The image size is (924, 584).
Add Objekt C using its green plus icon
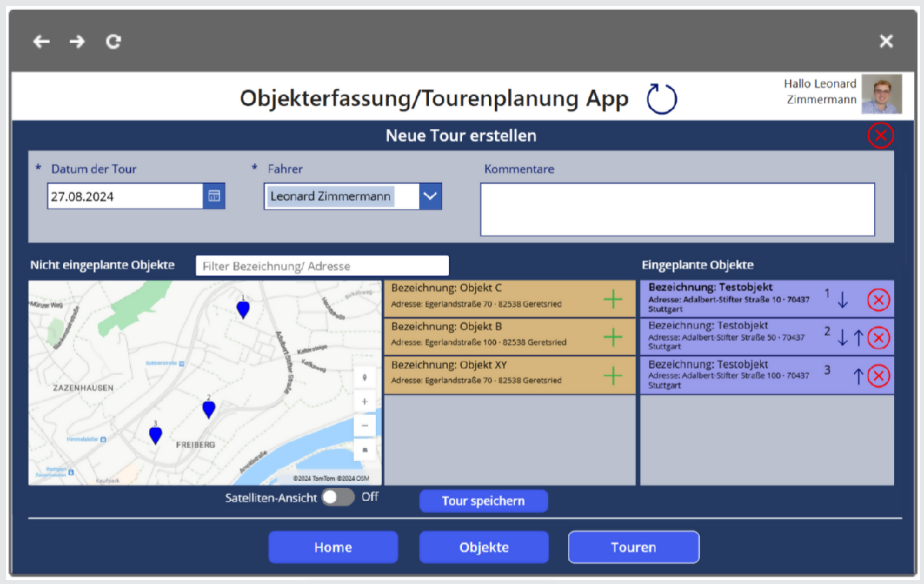(x=614, y=299)
